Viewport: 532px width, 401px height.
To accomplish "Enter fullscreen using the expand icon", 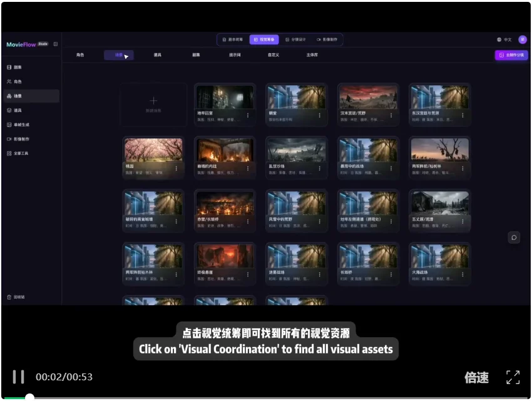I will [x=513, y=377].
